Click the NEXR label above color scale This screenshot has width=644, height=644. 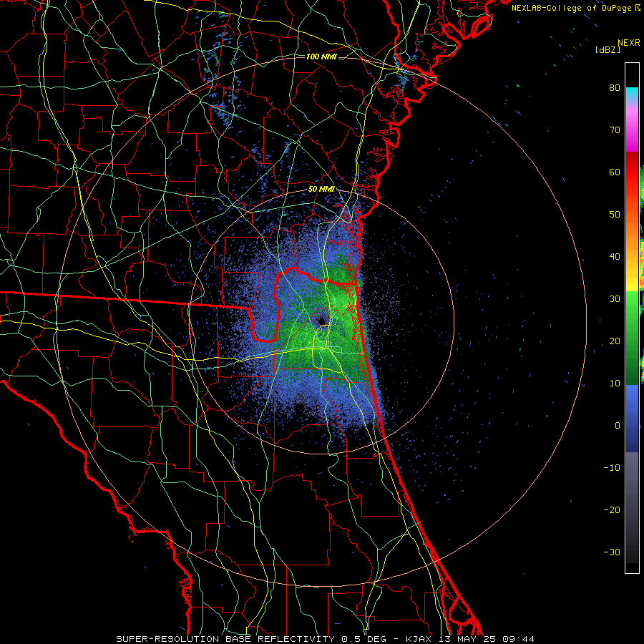click(x=629, y=43)
